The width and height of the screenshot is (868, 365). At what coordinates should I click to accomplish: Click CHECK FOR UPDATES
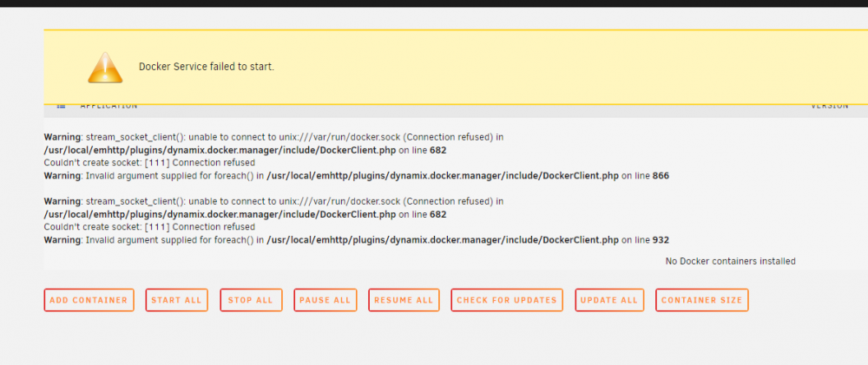point(507,300)
